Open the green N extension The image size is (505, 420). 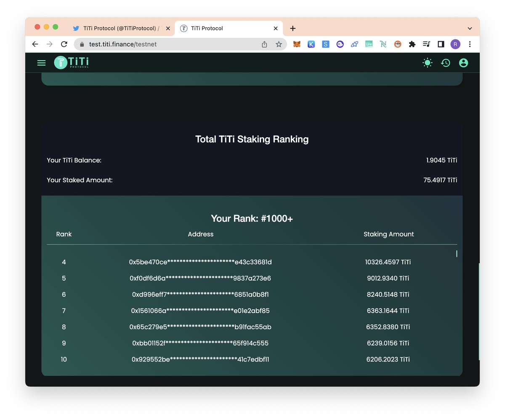tap(383, 44)
